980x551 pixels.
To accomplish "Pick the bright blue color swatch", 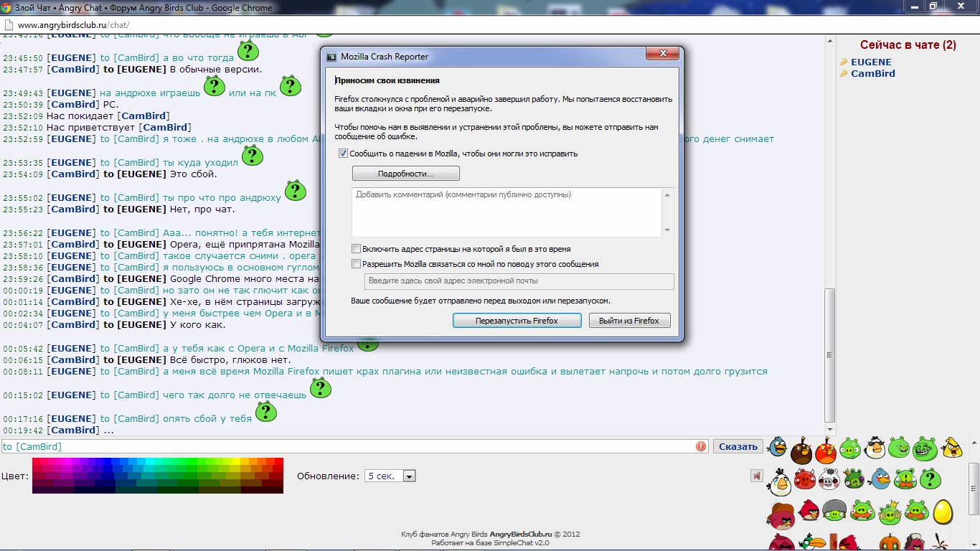I will pyautogui.click(x=107, y=461).
